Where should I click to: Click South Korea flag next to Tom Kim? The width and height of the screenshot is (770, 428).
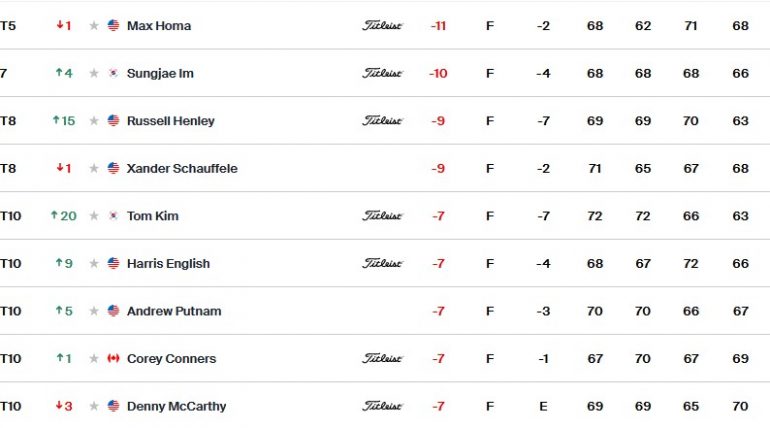(x=113, y=216)
